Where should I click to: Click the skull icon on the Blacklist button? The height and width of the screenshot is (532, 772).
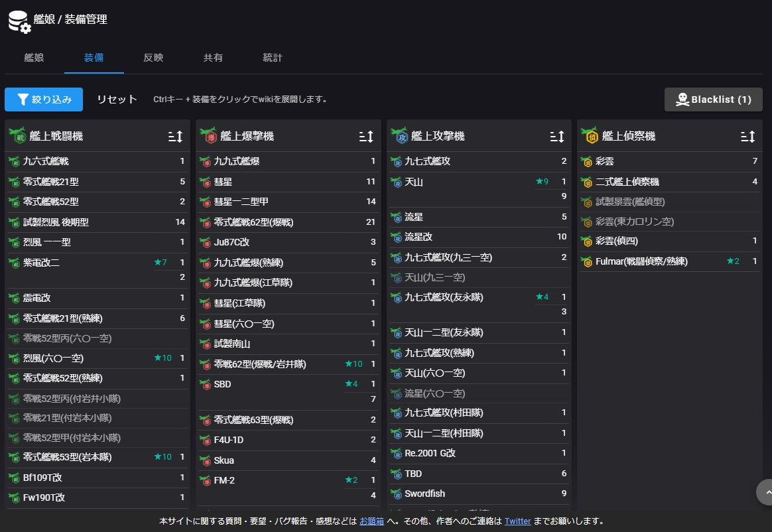pyautogui.click(x=683, y=99)
